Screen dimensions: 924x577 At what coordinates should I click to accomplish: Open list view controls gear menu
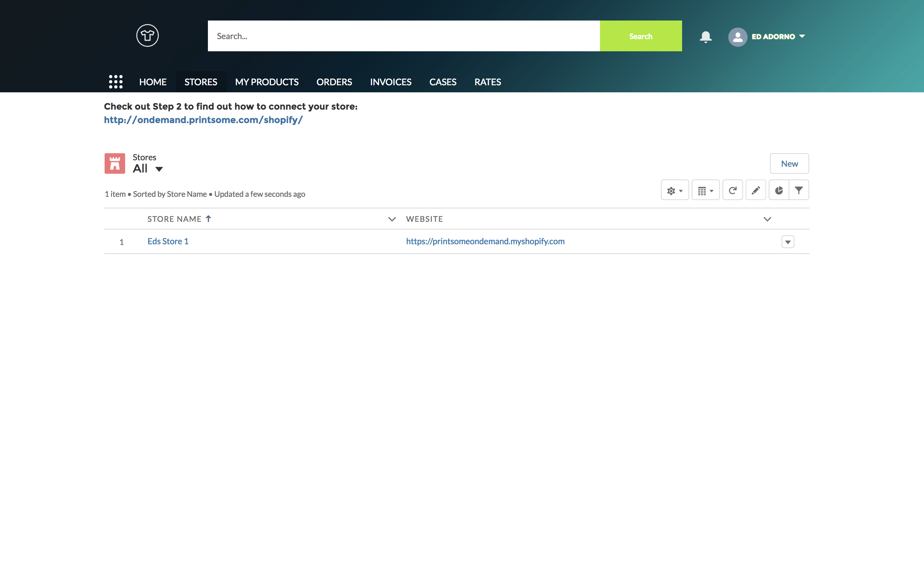coord(674,190)
